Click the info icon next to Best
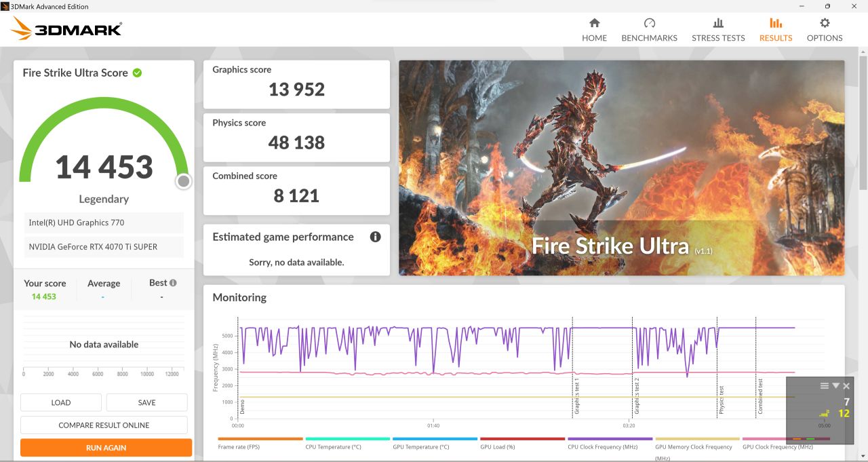The image size is (868, 462). point(173,283)
